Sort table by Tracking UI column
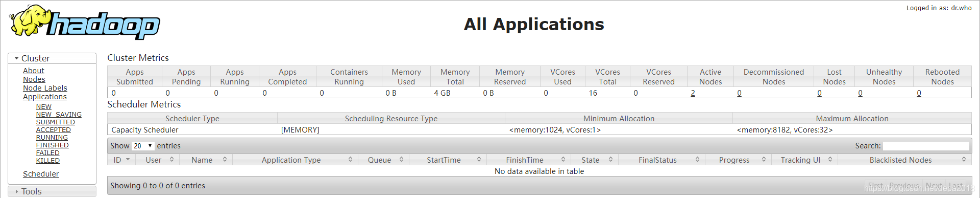Screen dimensions: 980x198 804,160
